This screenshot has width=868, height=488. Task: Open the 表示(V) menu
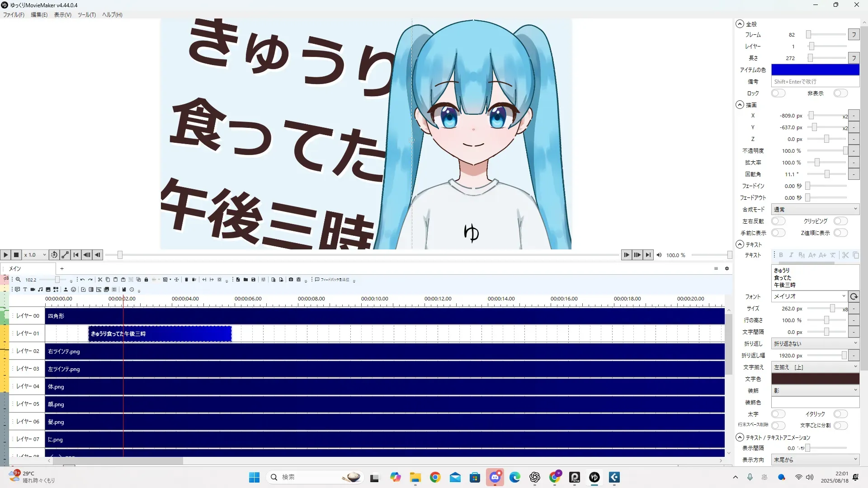tap(62, 14)
